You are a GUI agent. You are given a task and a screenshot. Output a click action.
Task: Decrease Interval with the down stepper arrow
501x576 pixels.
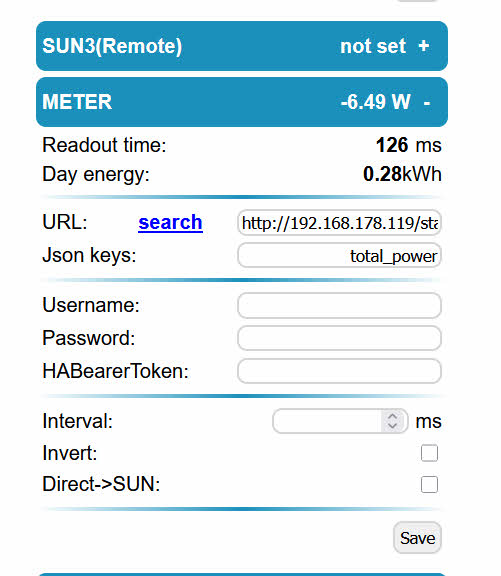[392, 425]
